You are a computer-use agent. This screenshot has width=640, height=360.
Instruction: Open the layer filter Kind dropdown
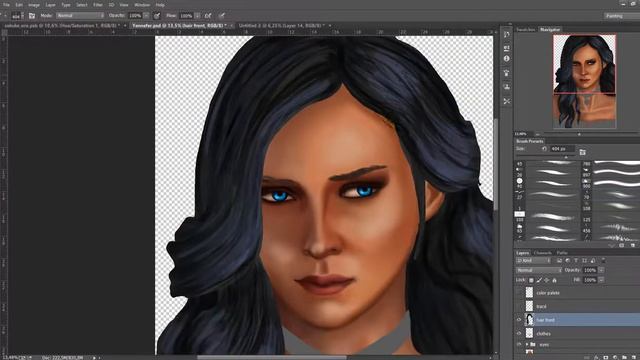point(533,260)
